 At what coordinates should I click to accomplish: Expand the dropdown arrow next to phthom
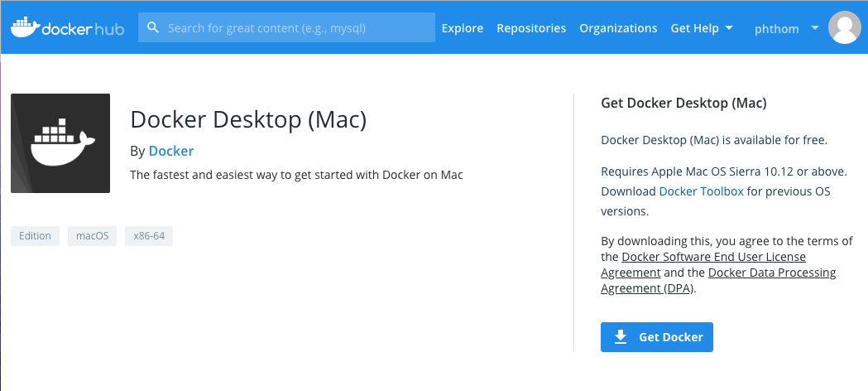[815, 28]
